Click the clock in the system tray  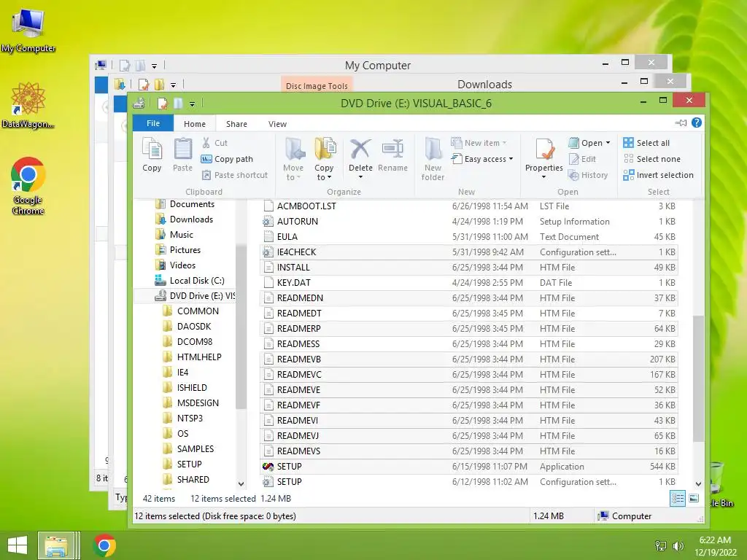[715, 546]
